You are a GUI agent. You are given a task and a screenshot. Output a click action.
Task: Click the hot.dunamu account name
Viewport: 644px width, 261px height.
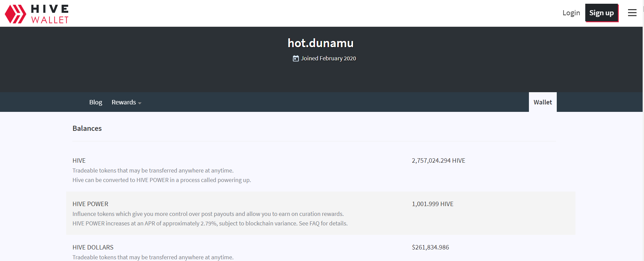[x=320, y=43]
